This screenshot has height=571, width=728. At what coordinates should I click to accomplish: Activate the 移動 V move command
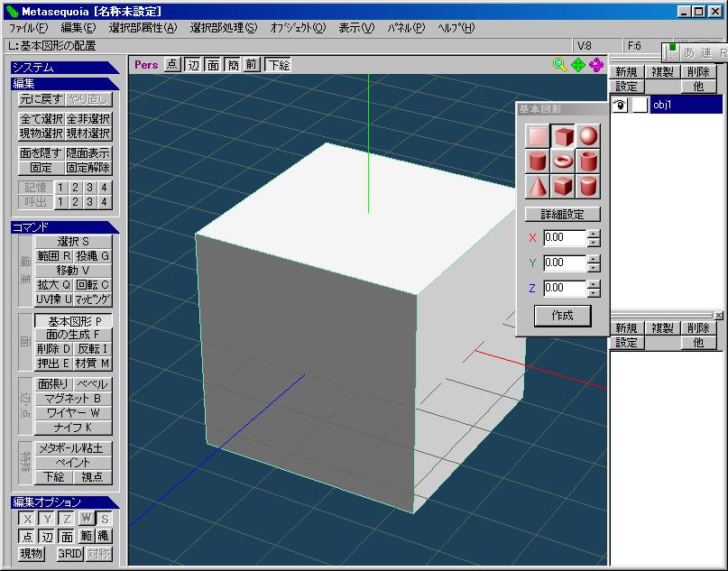click(x=73, y=271)
